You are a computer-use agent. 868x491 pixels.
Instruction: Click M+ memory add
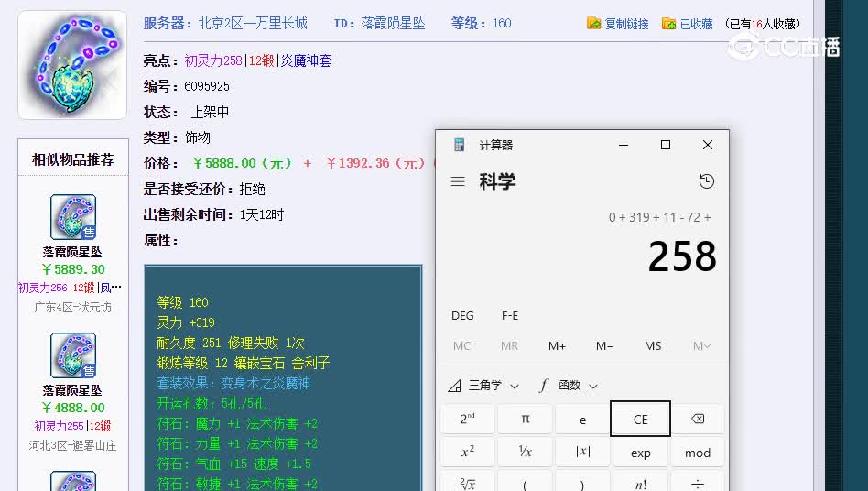tap(557, 346)
